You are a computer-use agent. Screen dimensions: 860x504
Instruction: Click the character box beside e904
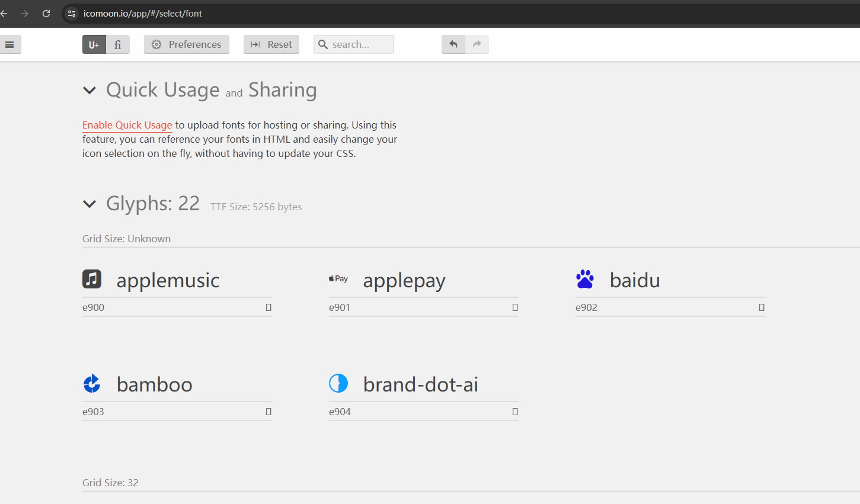pyautogui.click(x=515, y=412)
